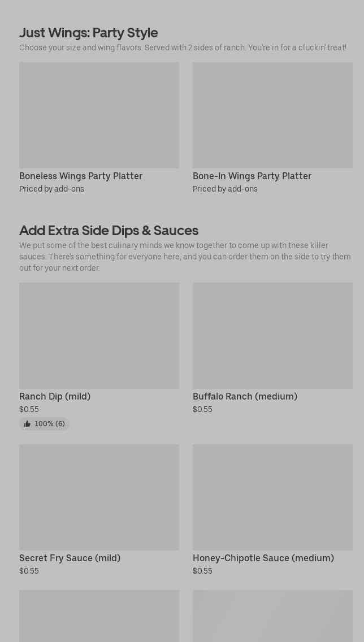Click the Add Extra Side Dips & Sauces heading
This screenshot has height=642, width=364.
coord(109,230)
